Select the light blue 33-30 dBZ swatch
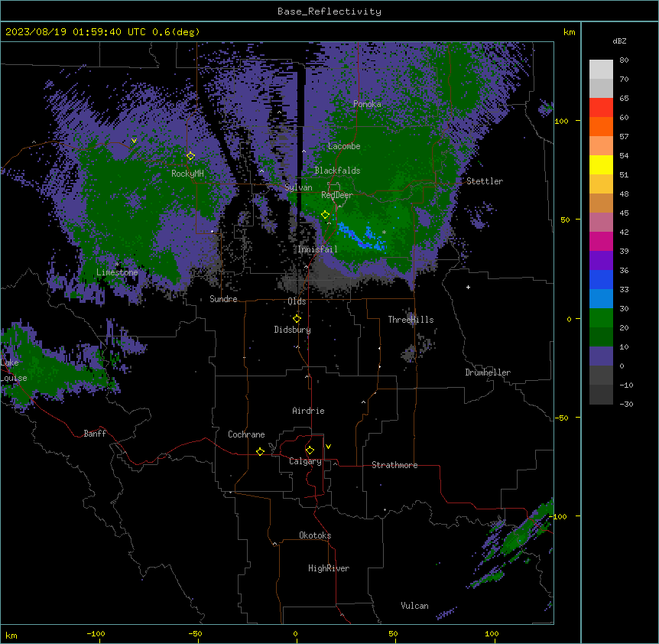Image resolution: width=659 pixels, height=644 pixels. point(601,299)
